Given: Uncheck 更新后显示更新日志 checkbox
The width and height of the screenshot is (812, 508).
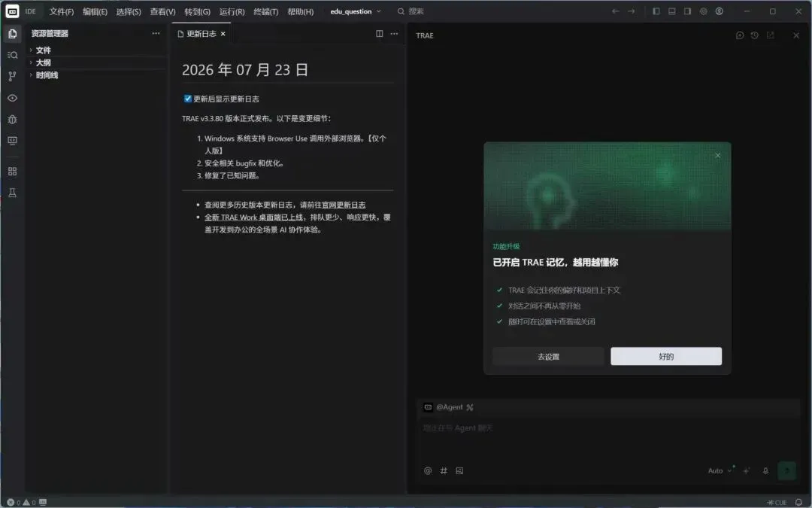Looking at the screenshot, I should [187, 99].
